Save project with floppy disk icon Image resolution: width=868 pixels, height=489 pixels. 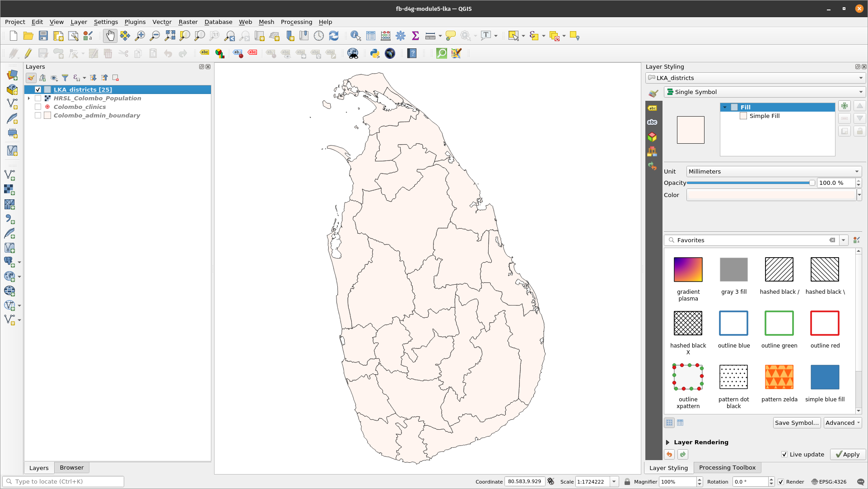click(43, 36)
